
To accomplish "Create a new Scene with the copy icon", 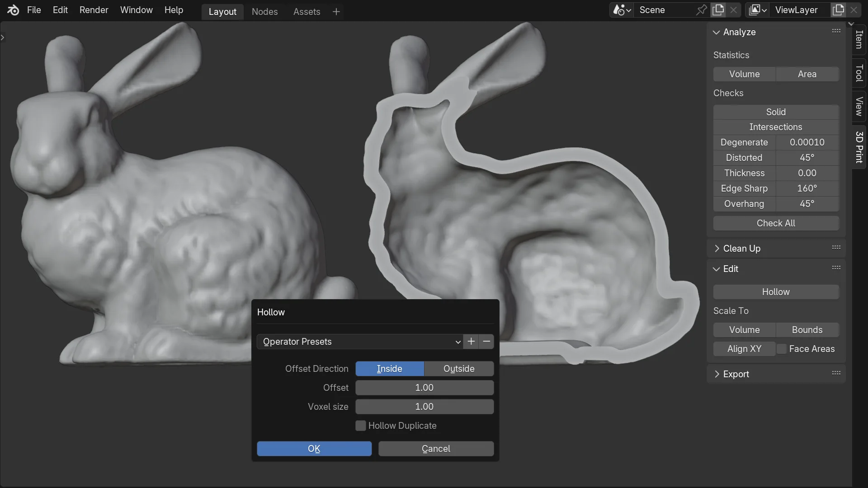I will 718,9.
